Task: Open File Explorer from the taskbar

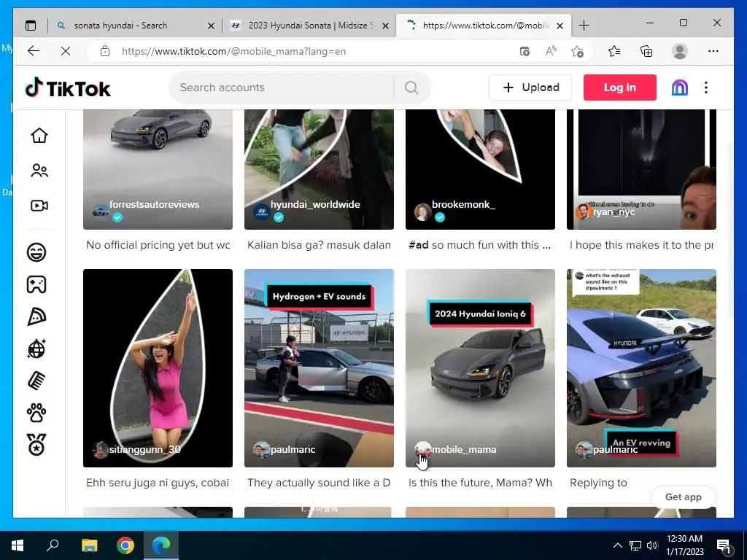Action: click(x=89, y=545)
